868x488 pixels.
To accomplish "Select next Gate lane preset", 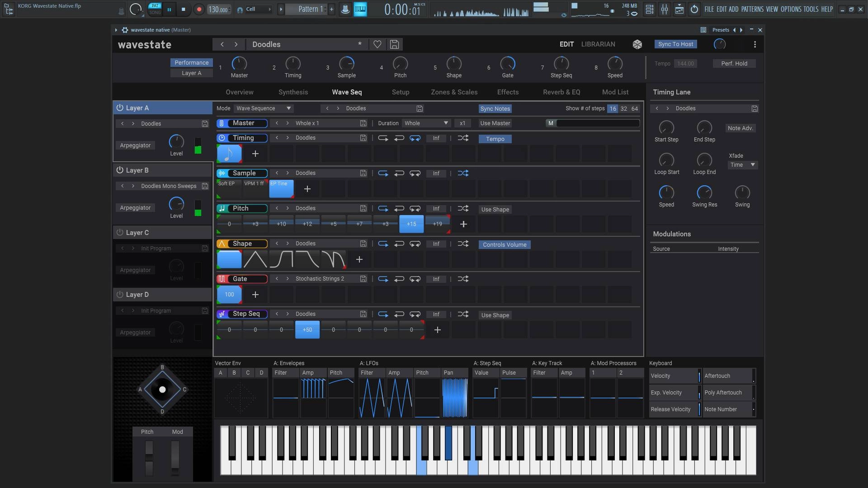I will (287, 279).
